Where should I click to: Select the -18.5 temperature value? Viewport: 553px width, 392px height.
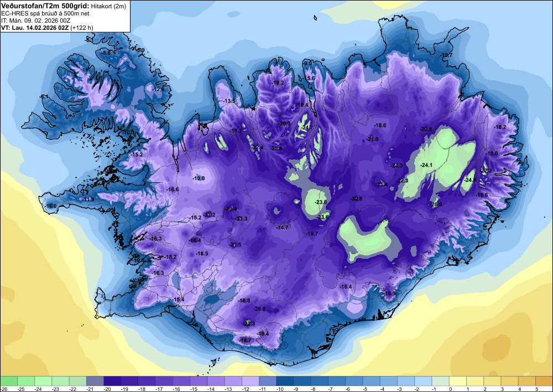202,253
